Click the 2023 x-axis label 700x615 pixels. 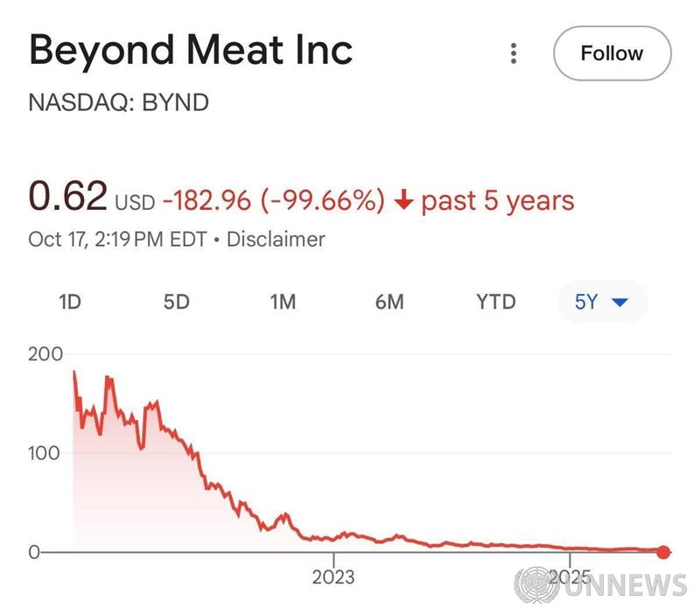tap(333, 577)
